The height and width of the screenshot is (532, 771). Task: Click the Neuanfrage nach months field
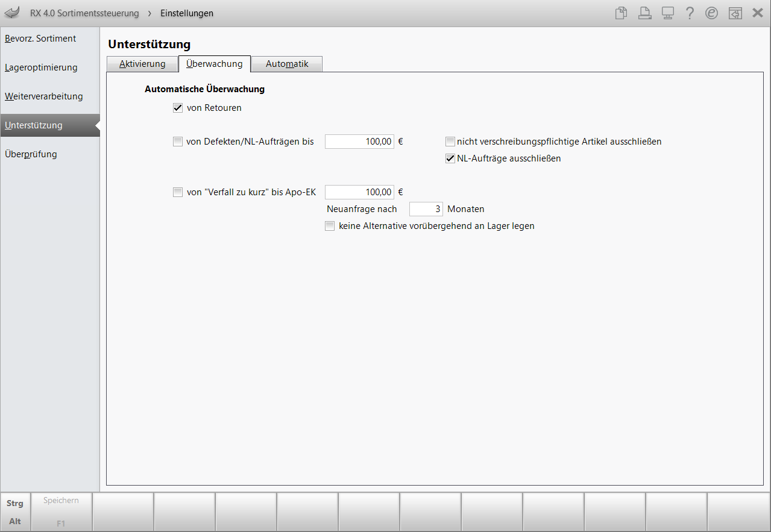pos(426,209)
